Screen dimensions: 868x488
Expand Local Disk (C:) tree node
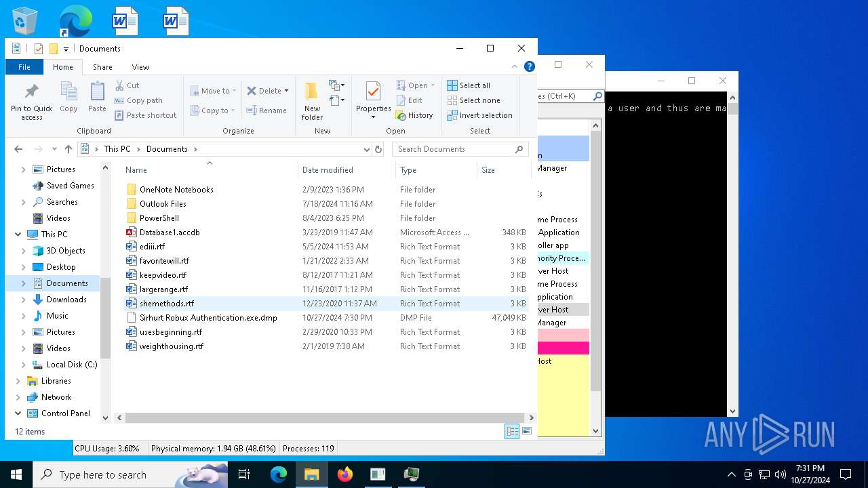(24, 365)
